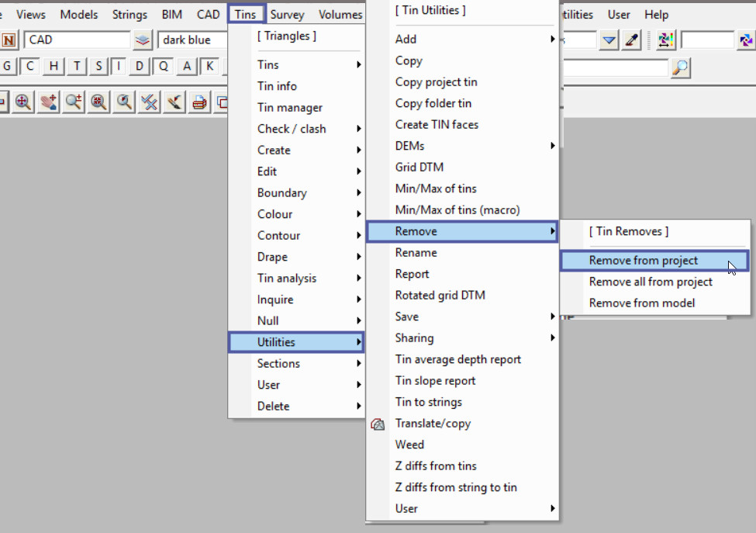The width and height of the screenshot is (756, 533).
Task: Toggle the I snap letter button
Action: (x=119, y=67)
